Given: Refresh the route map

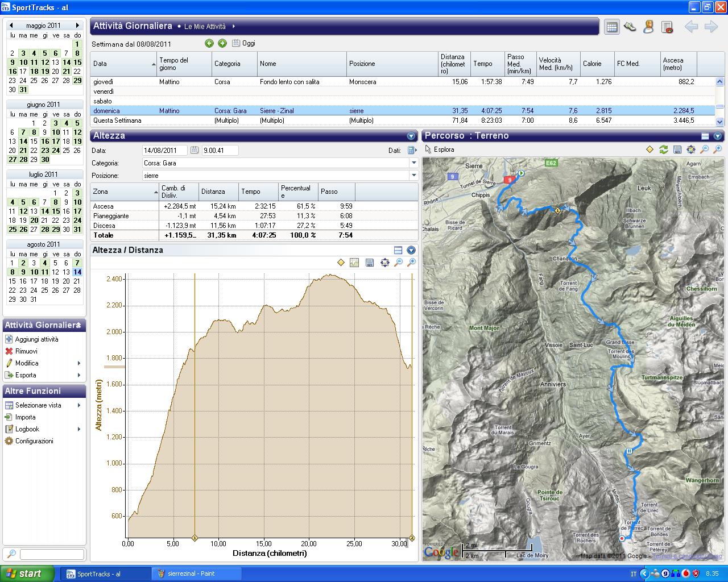Looking at the screenshot, I should click(x=663, y=149).
